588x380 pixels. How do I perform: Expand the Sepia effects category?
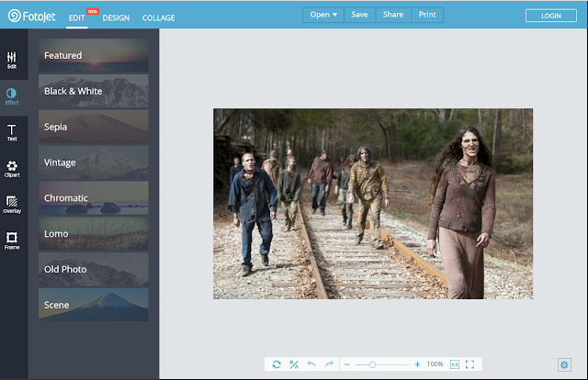[x=94, y=127]
